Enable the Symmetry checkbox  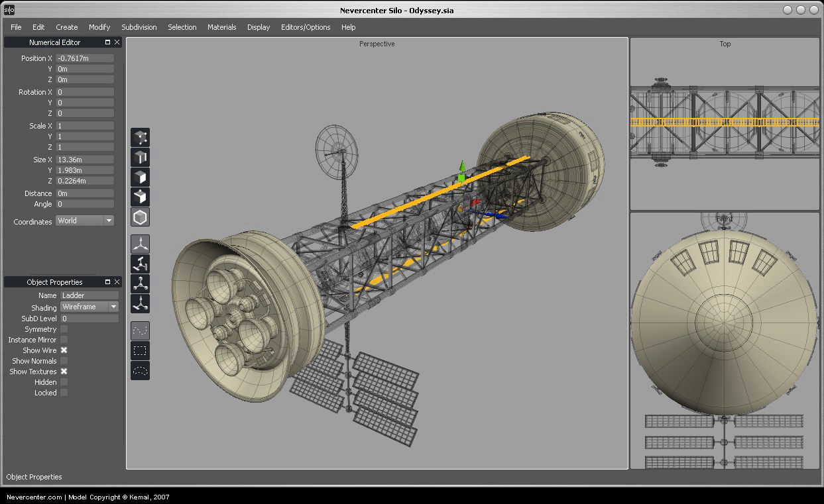[x=64, y=329]
